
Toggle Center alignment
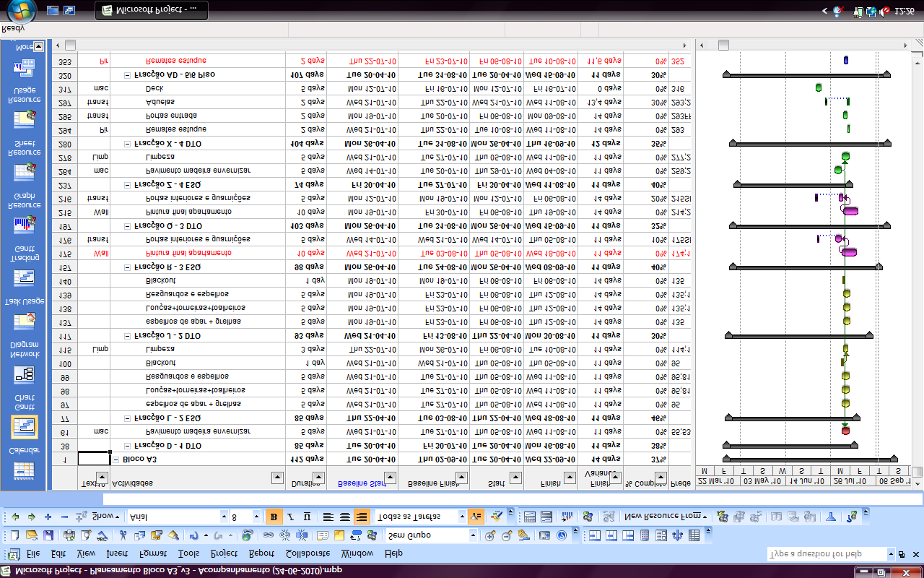(345, 517)
